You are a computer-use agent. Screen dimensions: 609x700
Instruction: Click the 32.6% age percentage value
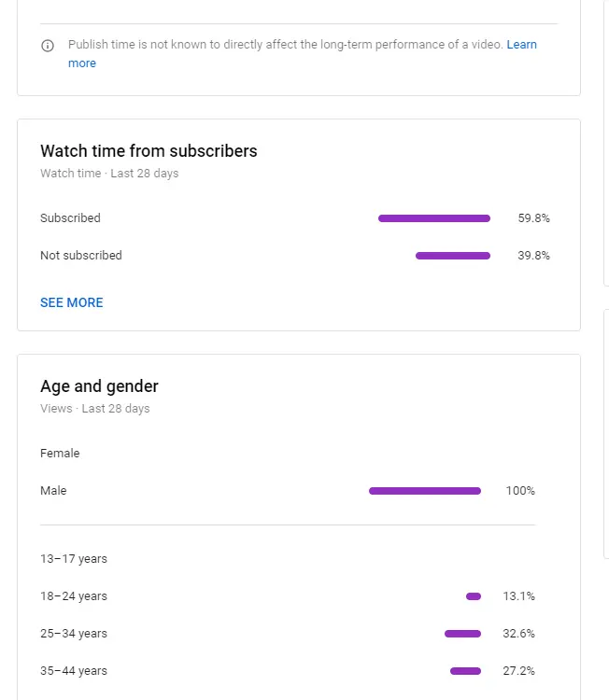tap(518, 634)
